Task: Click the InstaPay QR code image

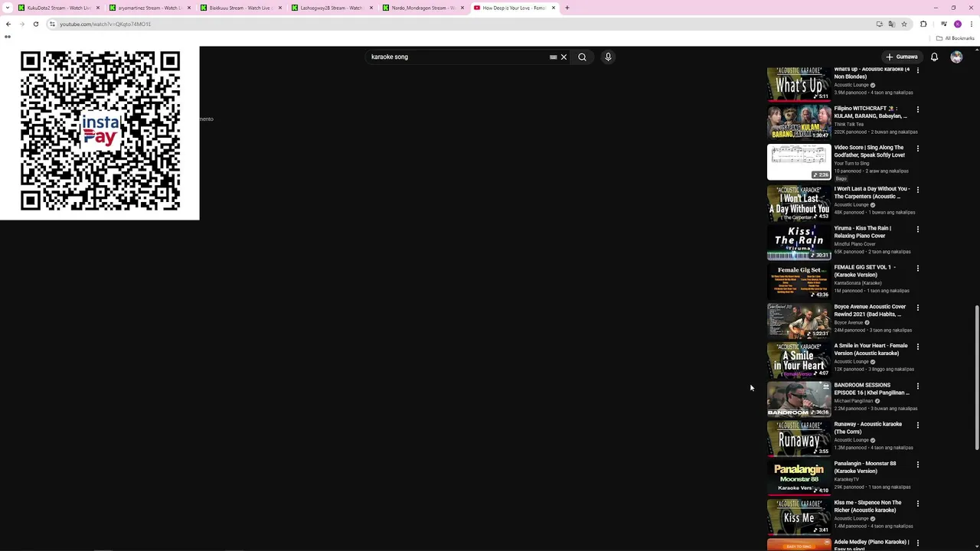Action: (x=100, y=132)
